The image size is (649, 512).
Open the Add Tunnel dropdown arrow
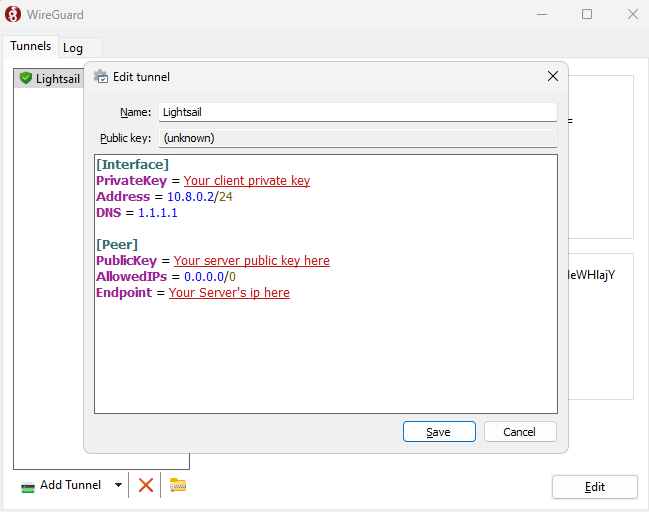(x=118, y=485)
